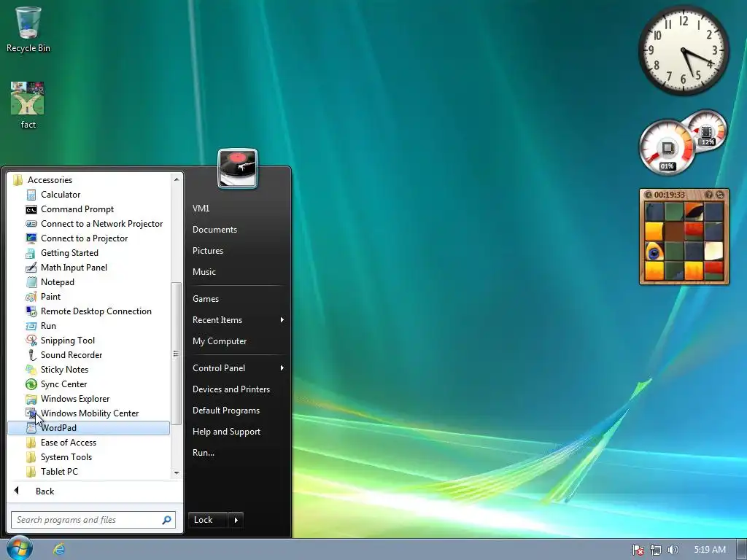
Task: Open the shutdown options arrow beside Lock
Action: coord(236,520)
